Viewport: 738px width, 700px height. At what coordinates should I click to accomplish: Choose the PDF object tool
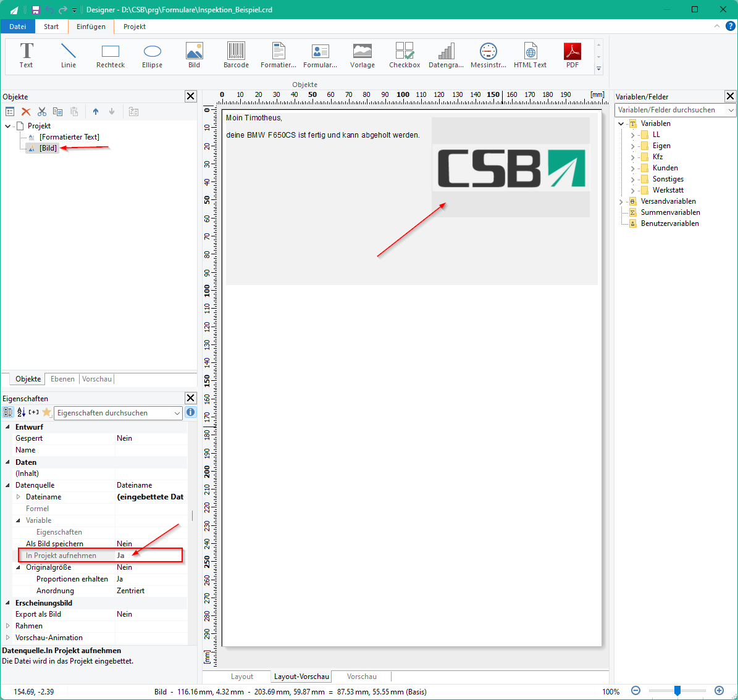click(x=572, y=55)
